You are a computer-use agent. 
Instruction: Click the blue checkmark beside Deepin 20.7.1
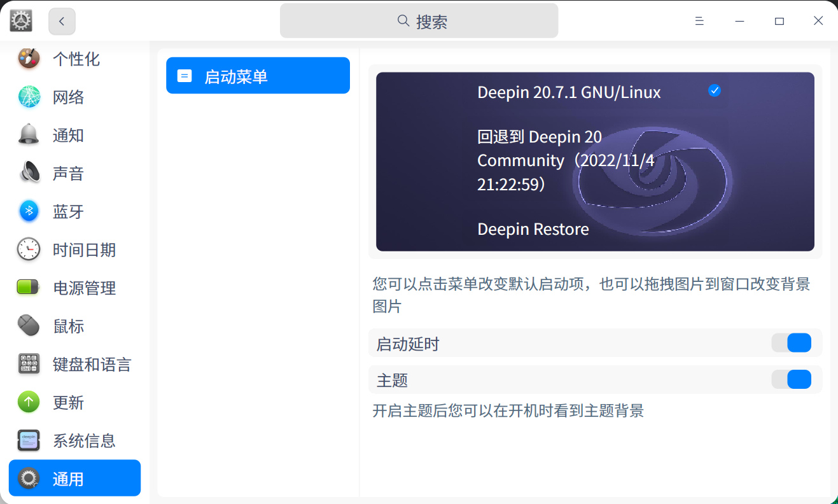[x=715, y=90]
